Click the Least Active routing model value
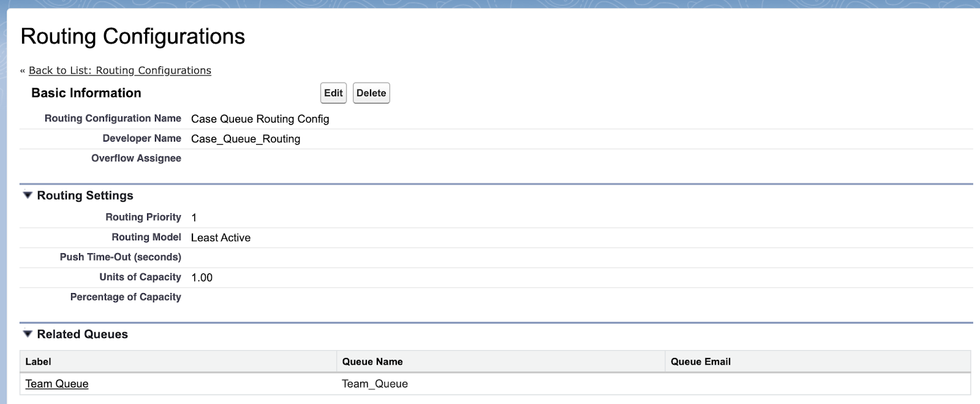 click(x=221, y=238)
